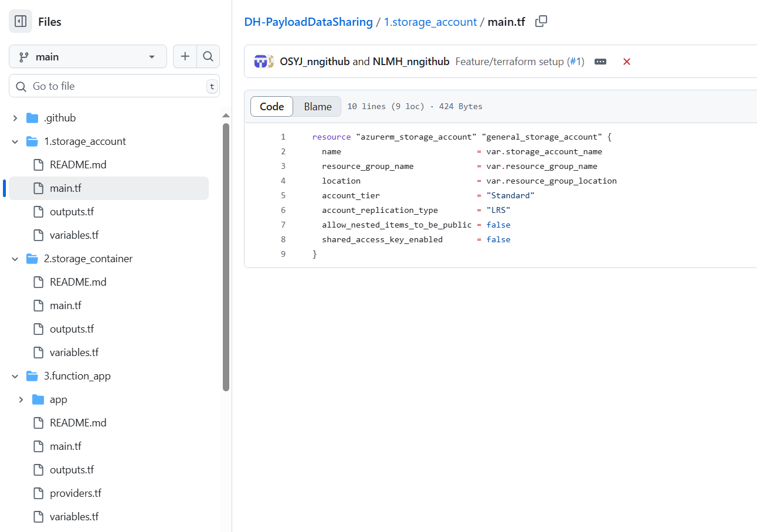Screen dimensions: 757x532
Task: Open outputs.tf under 3.function_app
Action: (72, 470)
